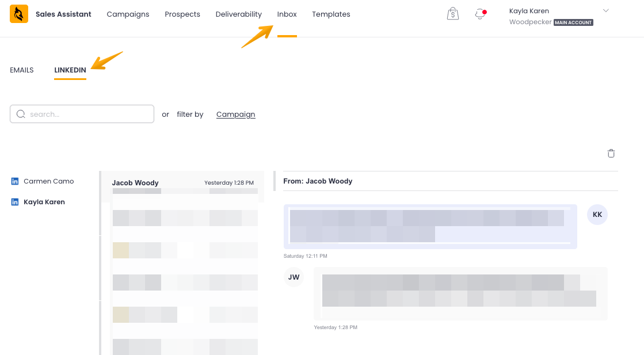Delete conversation with the trash icon

coord(611,154)
